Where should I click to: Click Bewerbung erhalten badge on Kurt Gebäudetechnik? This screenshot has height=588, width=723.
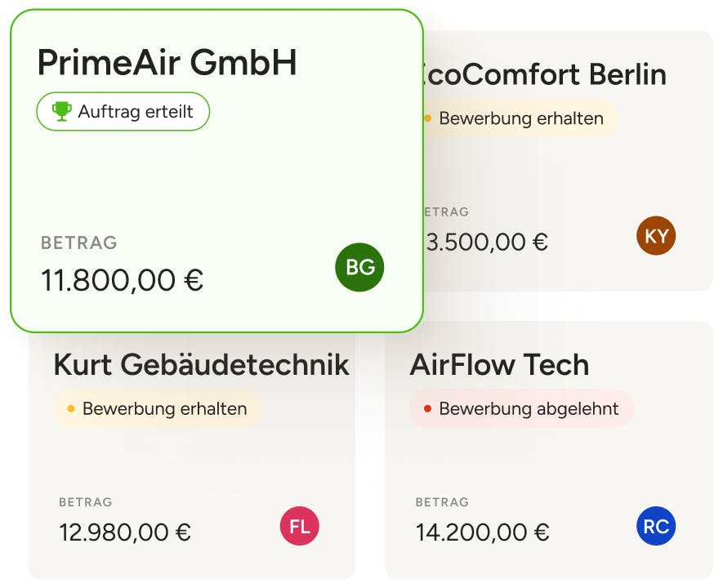158,409
